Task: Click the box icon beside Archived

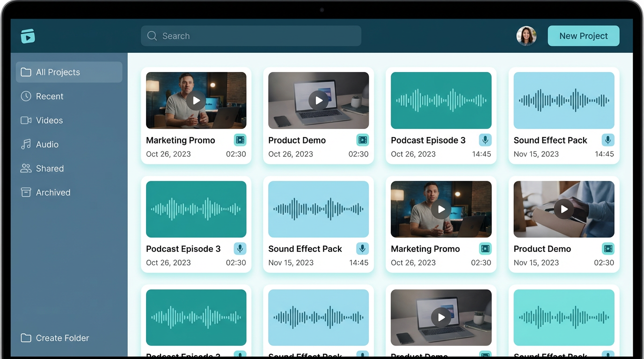Action: [26, 193]
